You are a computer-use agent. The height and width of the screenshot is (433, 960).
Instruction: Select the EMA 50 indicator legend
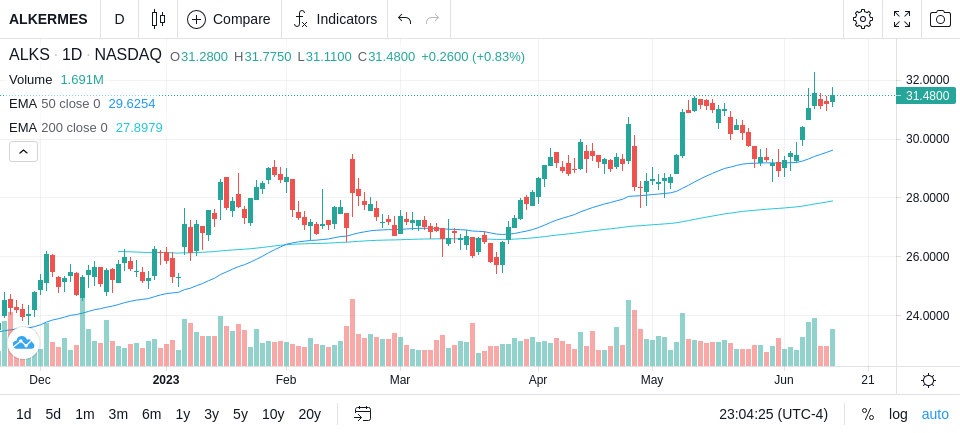[54, 104]
